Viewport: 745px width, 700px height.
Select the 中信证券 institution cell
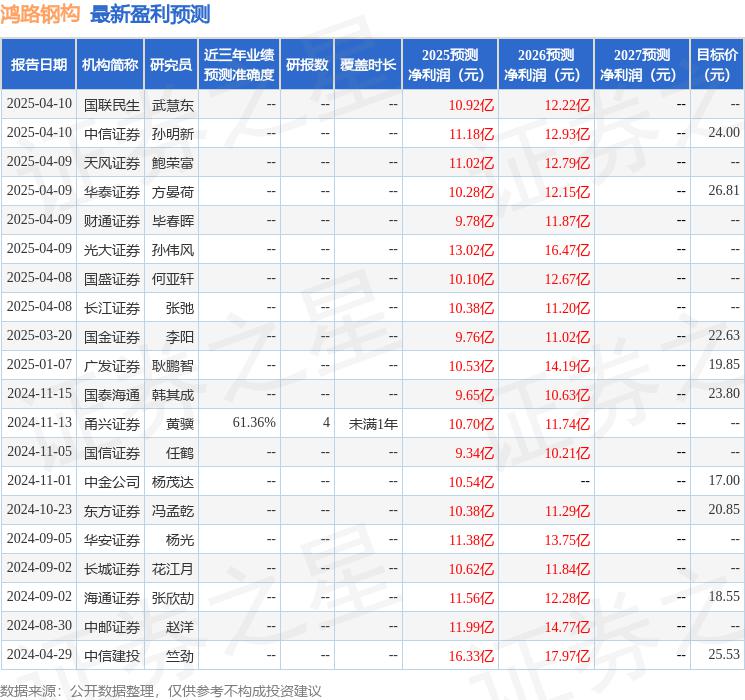tap(112, 134)
